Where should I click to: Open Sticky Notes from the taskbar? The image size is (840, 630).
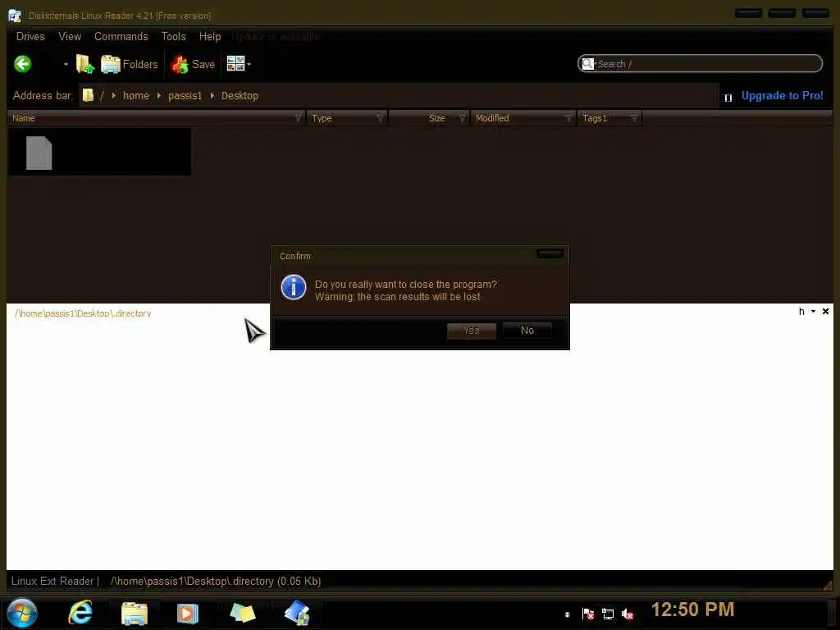(x=242, y=613)
